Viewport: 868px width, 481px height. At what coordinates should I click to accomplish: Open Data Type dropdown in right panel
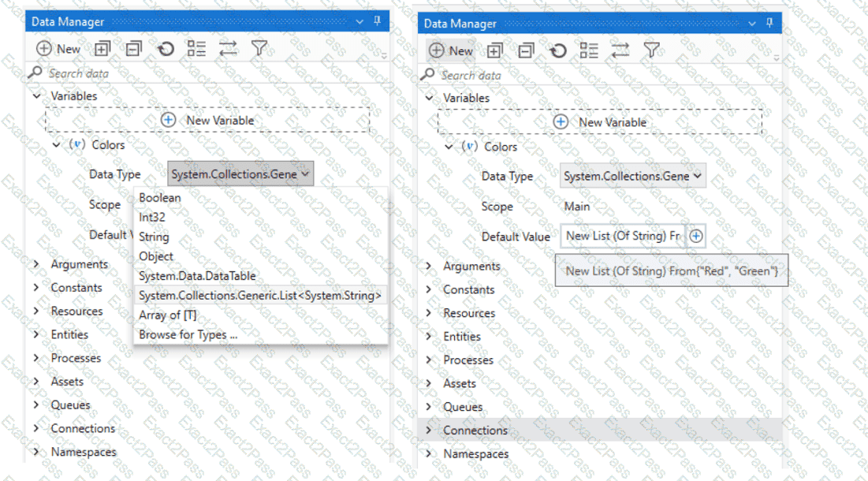[x=633, y=177]
